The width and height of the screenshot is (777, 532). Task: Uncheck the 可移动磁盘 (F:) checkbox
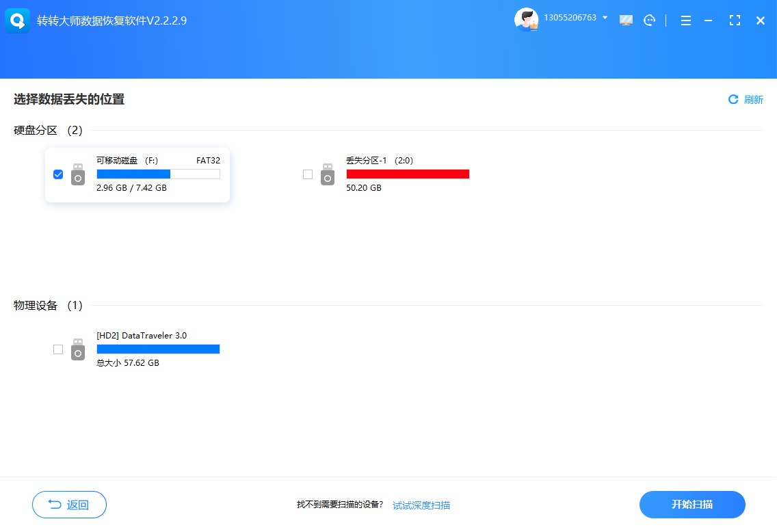58,174
